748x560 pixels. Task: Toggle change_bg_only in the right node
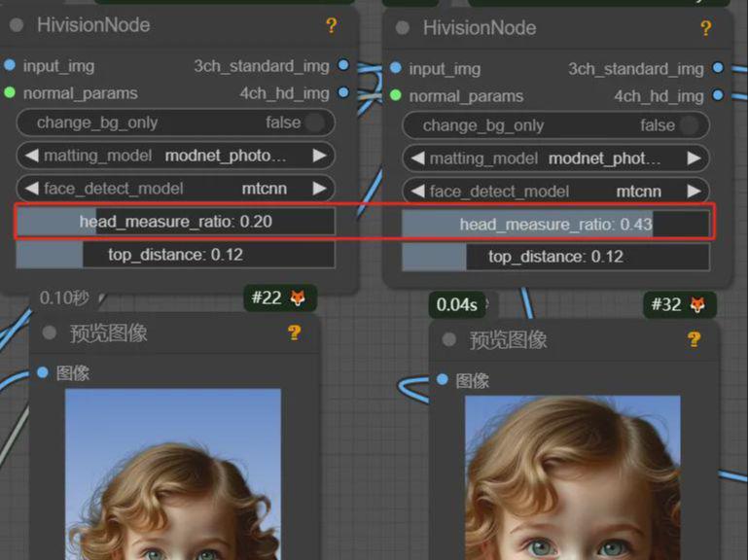tap(689, 125)
